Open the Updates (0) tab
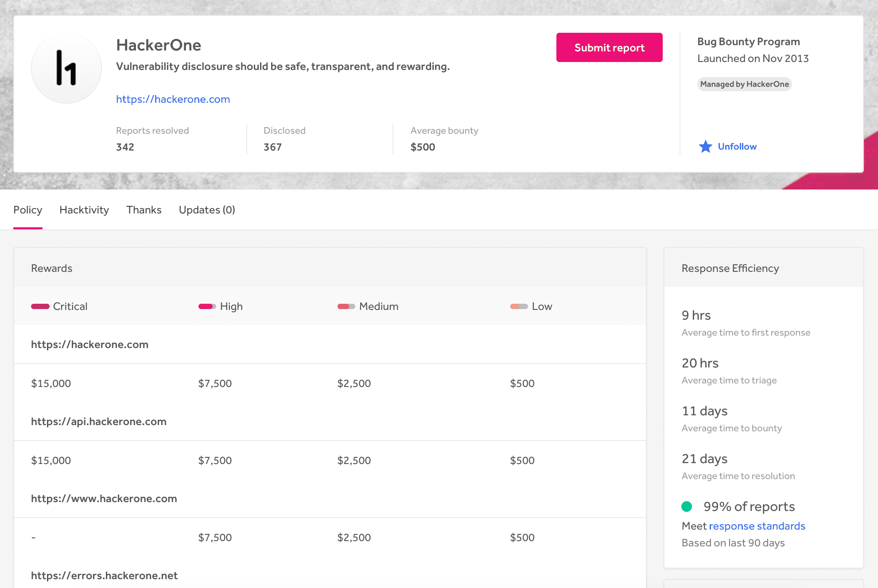Image resolution: width=878 pixels, height=588 pixels. (207, 210)
